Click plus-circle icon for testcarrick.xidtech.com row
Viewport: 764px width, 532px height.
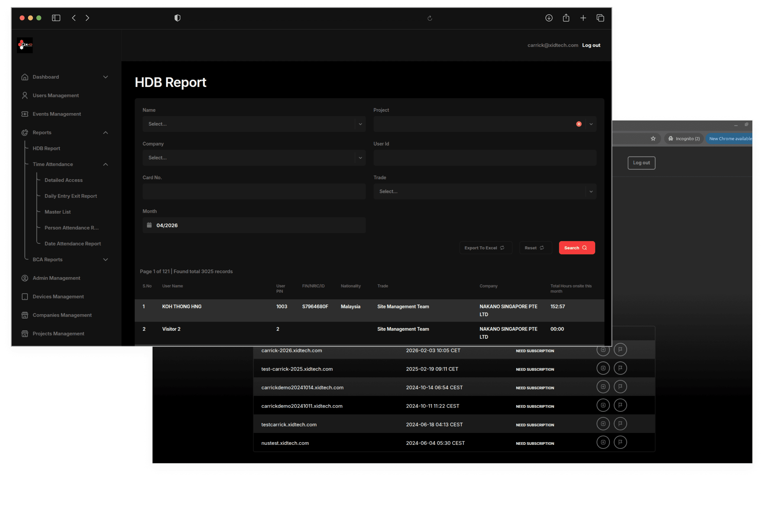coord(603,424)
